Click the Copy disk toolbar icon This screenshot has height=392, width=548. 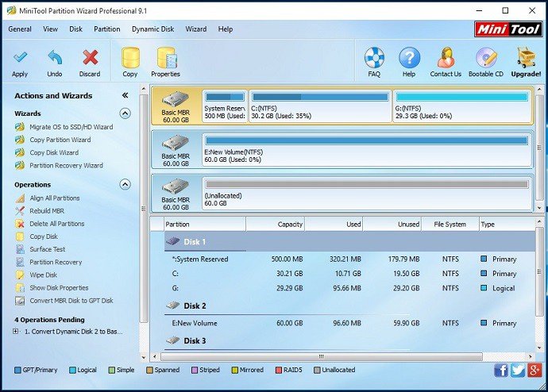coord(130,57)
